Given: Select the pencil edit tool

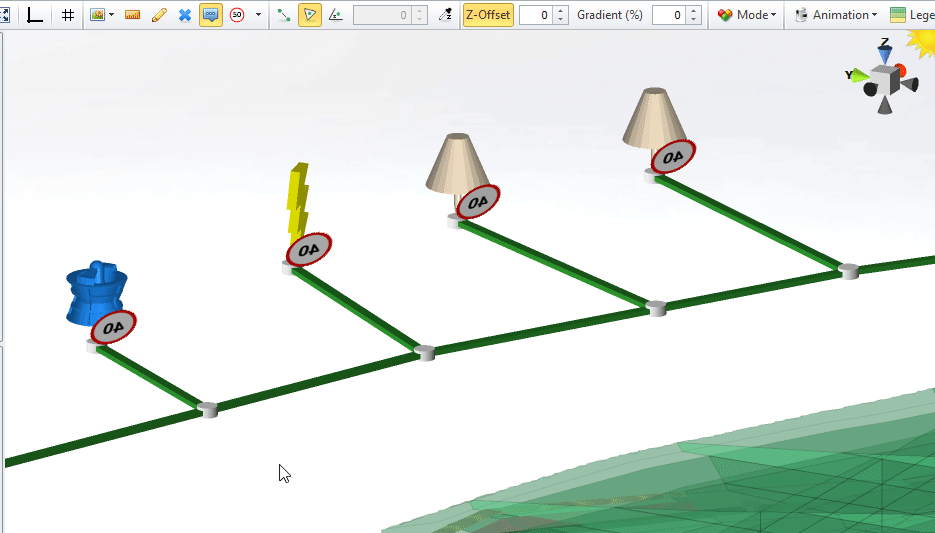Looking at the screenshot, I should pyautogui.click(x=159, y=15).
